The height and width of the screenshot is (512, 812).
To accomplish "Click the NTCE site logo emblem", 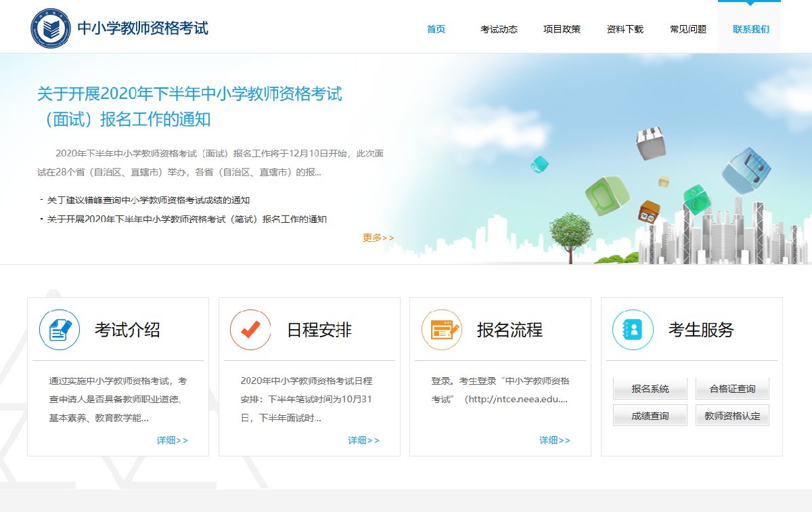I will (50, 28).
